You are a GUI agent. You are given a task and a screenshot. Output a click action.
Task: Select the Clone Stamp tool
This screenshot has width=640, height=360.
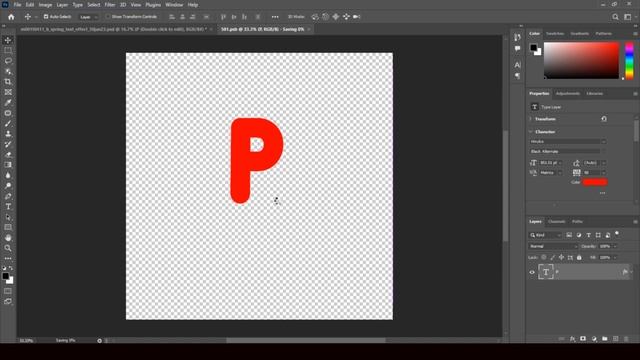click(x=8, y=134)
